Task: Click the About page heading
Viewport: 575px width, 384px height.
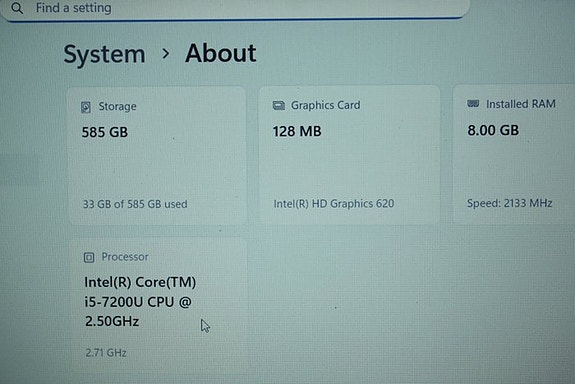Action: coord(220,53)
